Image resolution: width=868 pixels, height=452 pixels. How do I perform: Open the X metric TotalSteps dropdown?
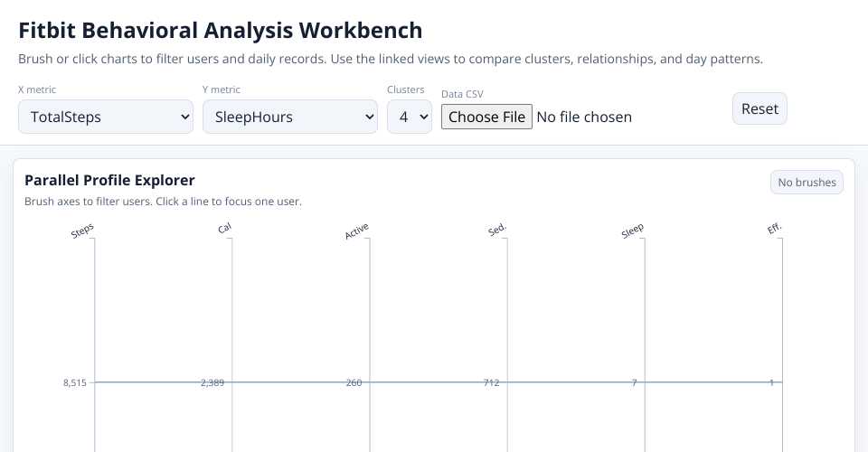pyautogui.click(x=106, y=117)
